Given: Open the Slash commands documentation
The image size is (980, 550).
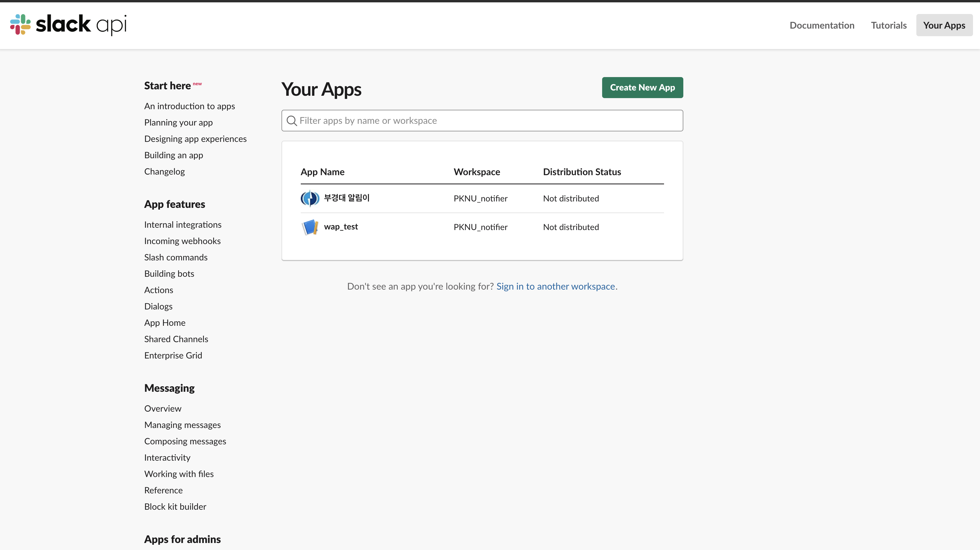Looking at the screenshot, I should [x=176, y=257].
